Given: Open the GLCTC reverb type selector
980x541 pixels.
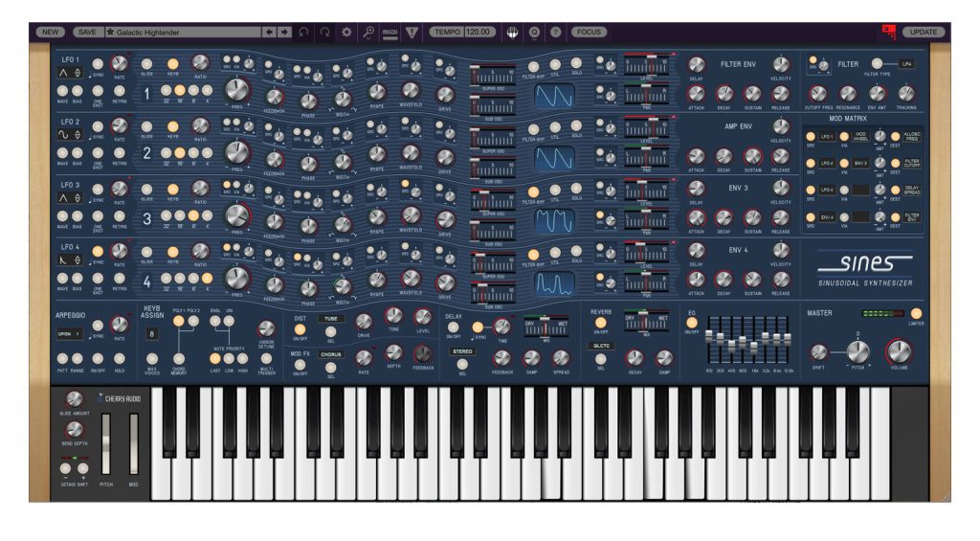Looking at the screenshot, I should point(601,346).
